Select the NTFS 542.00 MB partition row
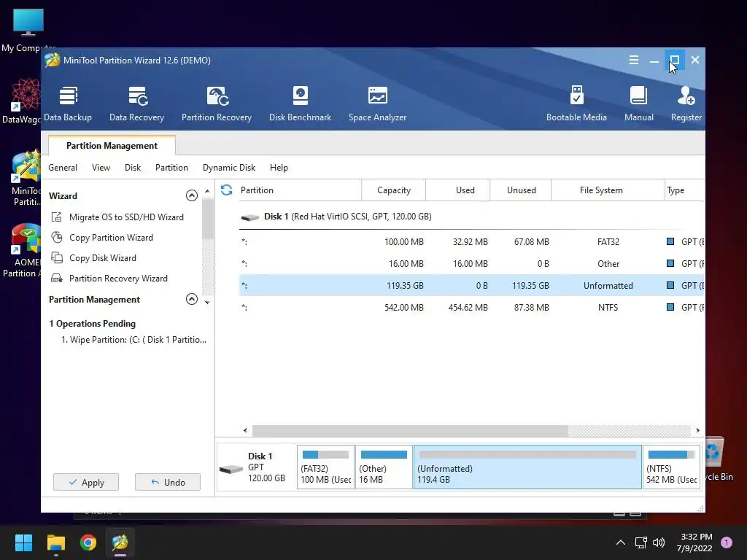The height and width of the screenshot is (560, 747). tap(472, 308)
